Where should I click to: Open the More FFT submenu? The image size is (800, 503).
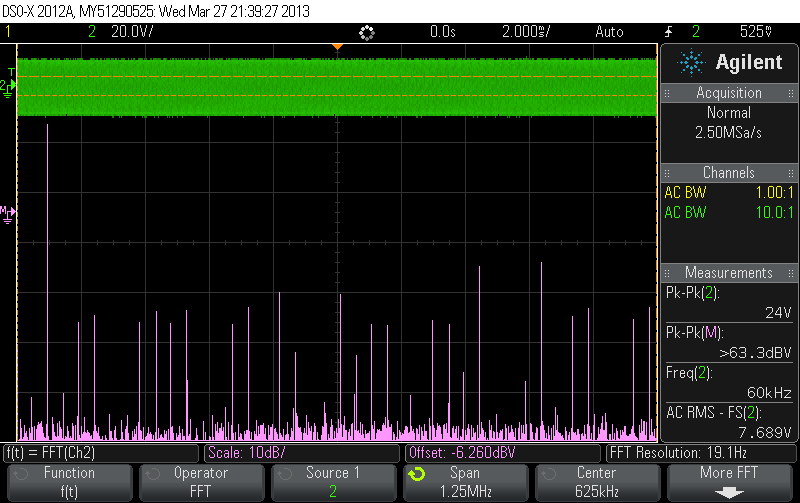point(729,482)
